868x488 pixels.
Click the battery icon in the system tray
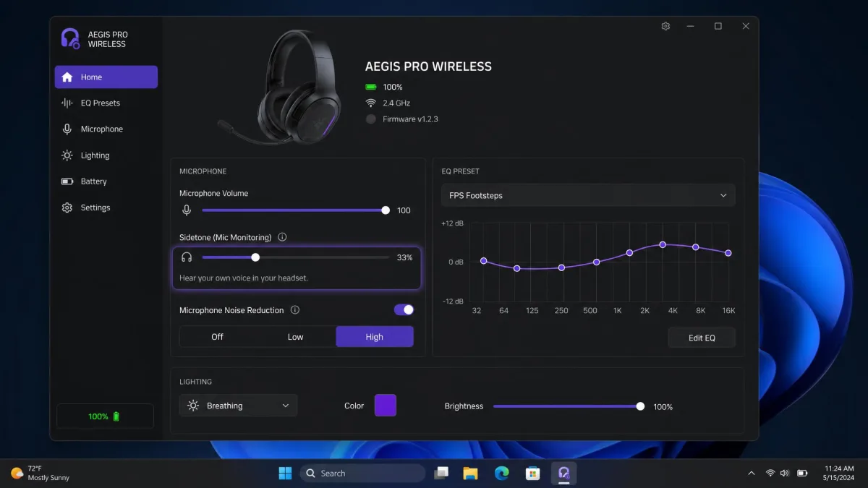point(802,473)
